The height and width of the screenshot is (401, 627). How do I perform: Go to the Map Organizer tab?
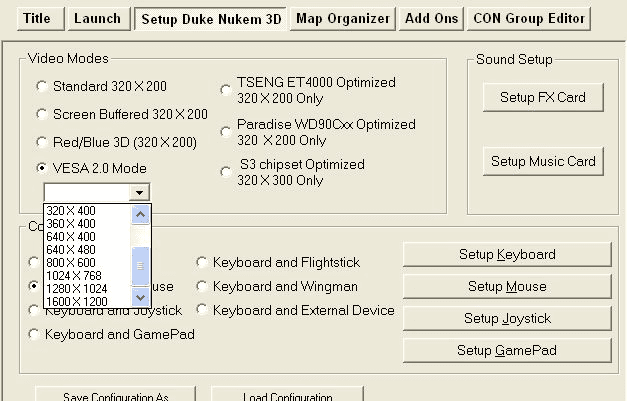click(x=343, y=19)
